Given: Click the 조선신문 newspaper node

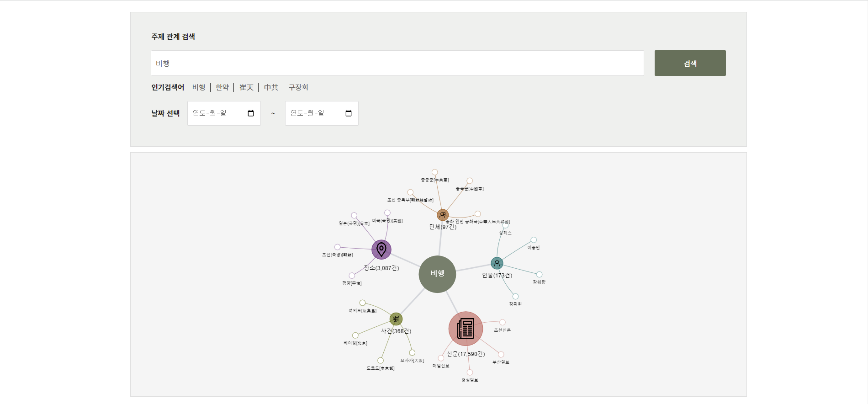Looking at the screenshot, I should pyautogui.click(x=502, y=322).
